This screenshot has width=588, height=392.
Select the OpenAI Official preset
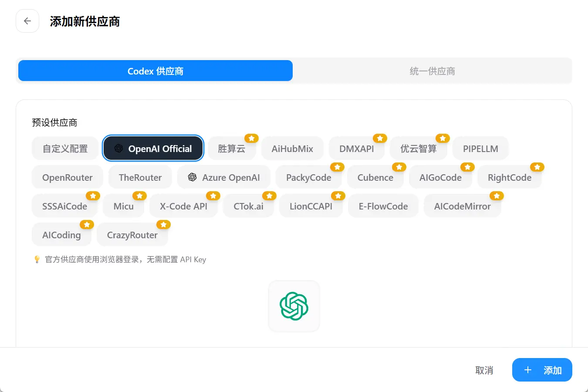point(153,149)
